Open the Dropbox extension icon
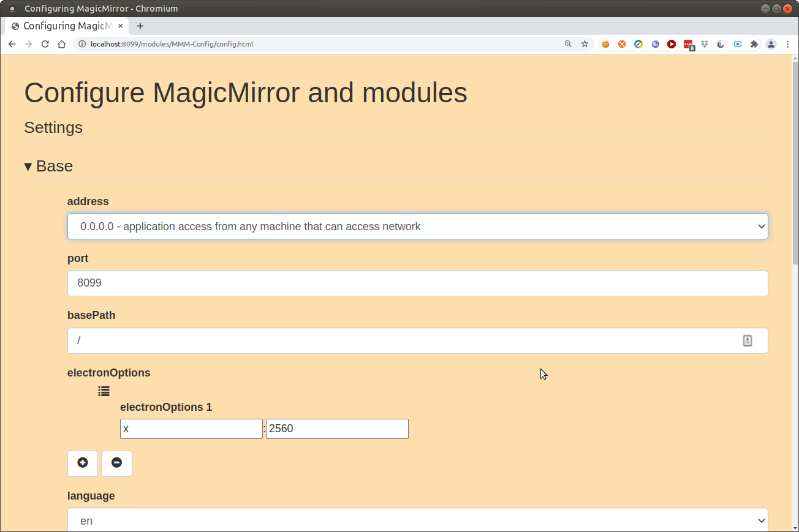 point(705,44)
